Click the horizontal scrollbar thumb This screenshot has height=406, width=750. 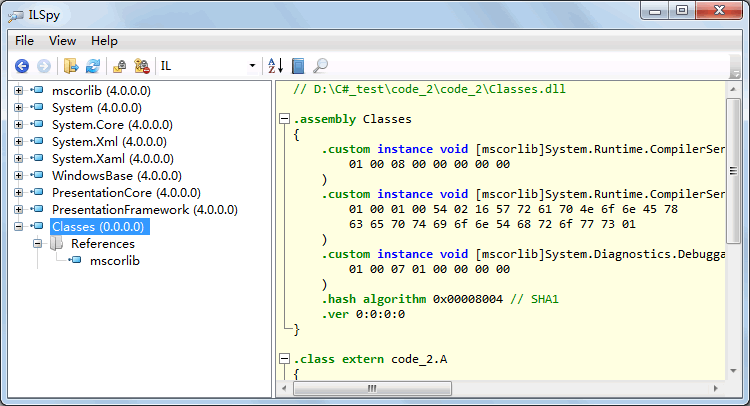coord(372,388)
